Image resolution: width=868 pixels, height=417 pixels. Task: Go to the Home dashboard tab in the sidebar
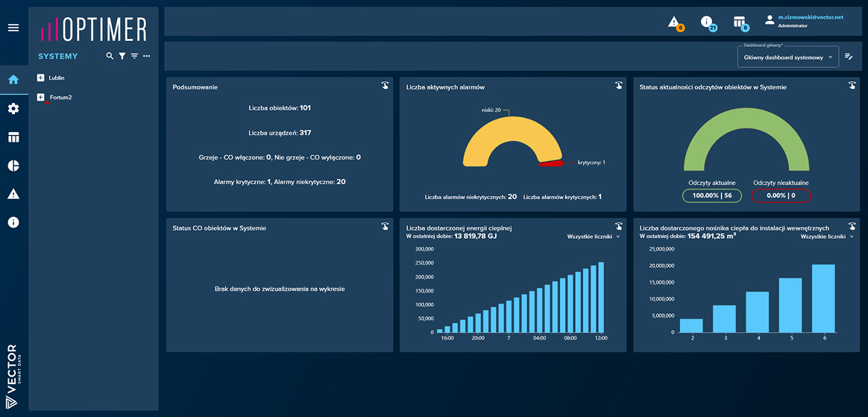[13, 81]
